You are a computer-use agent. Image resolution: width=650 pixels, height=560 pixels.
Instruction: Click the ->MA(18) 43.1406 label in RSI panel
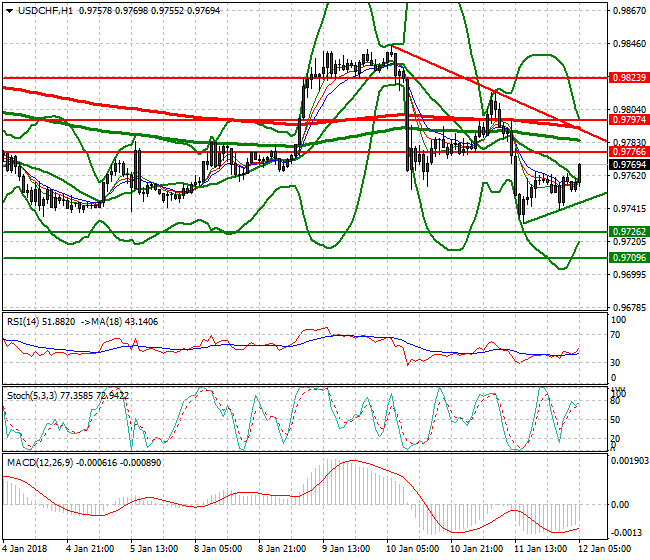(x=119, y=322)
